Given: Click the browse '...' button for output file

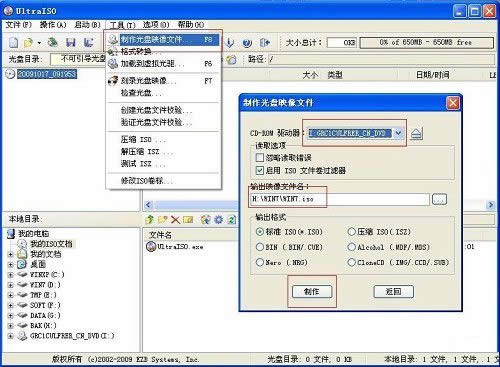Looking at the screenshot, I should click(x=439, y=199).
